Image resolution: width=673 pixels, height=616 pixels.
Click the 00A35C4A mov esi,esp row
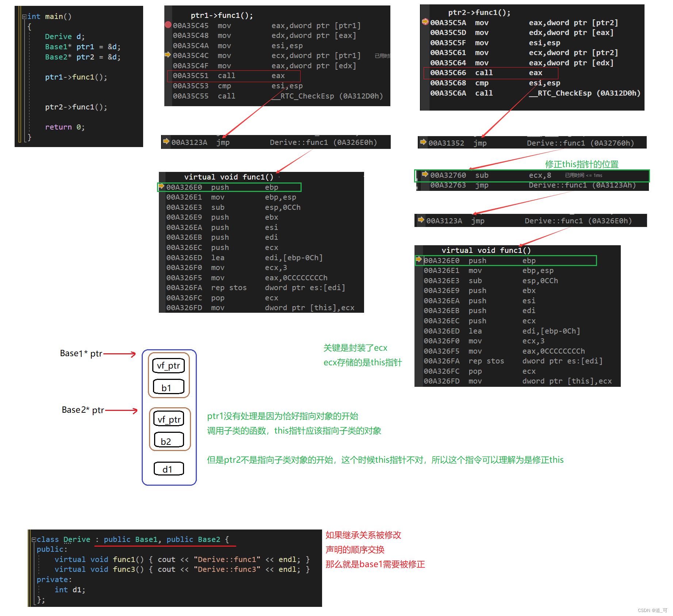(x=238, y=46)
